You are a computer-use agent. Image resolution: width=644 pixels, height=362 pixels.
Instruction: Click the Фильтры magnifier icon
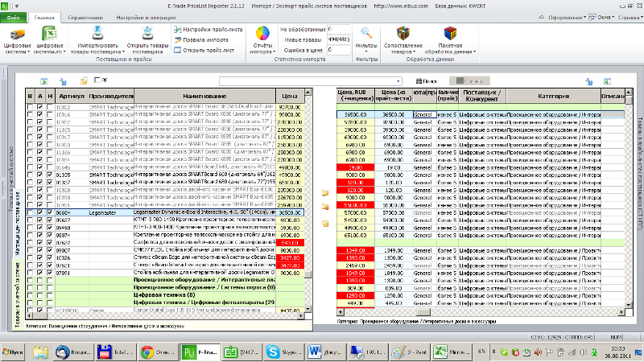click(366, 33)
